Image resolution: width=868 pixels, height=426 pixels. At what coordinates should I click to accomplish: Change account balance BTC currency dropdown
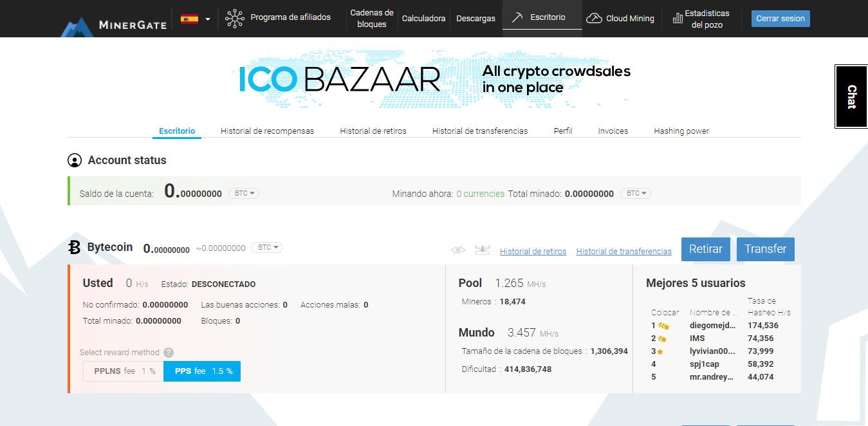(244, 193)
